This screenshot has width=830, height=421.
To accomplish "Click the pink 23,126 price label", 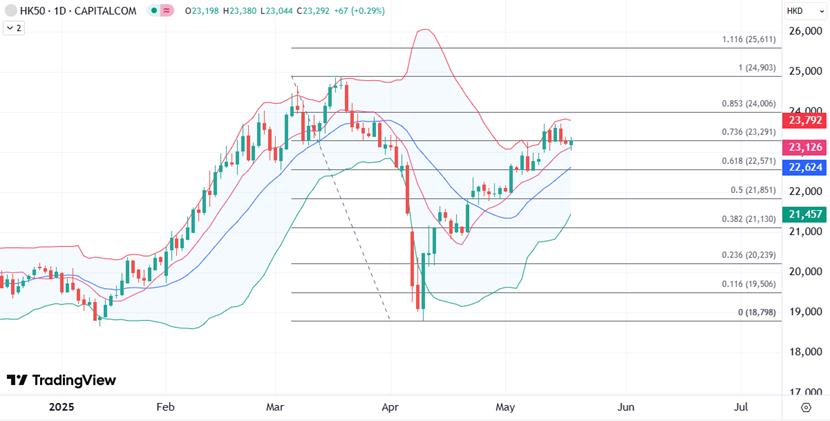I will point(805,147).
